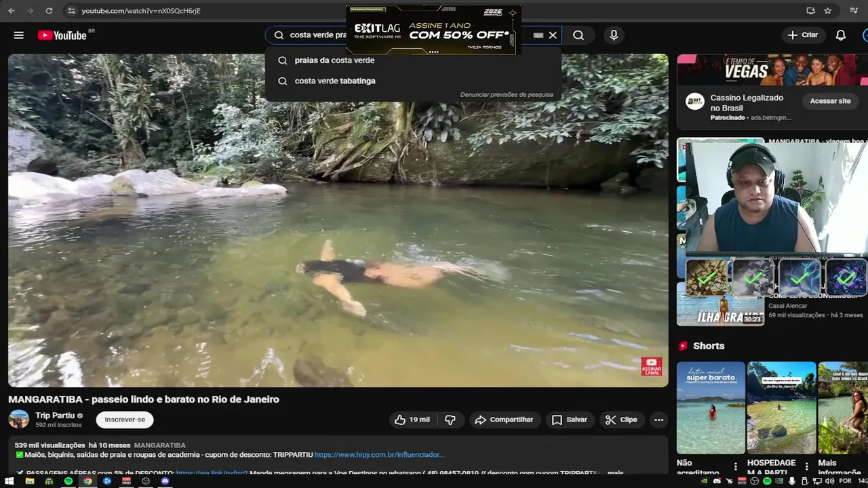Click 'Denunciar previsões de pesquisa' link

pos(507,95)
